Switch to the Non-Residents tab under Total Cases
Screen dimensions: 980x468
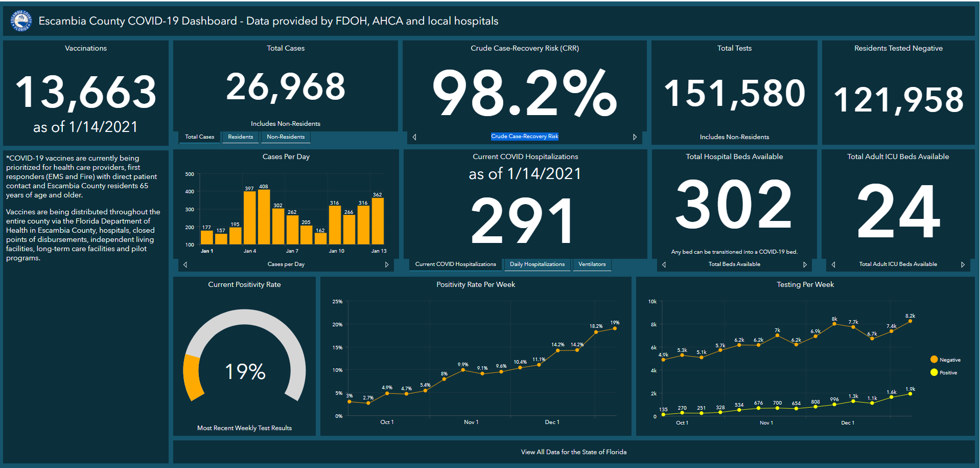pyautogui.click(x=286, y=137)
